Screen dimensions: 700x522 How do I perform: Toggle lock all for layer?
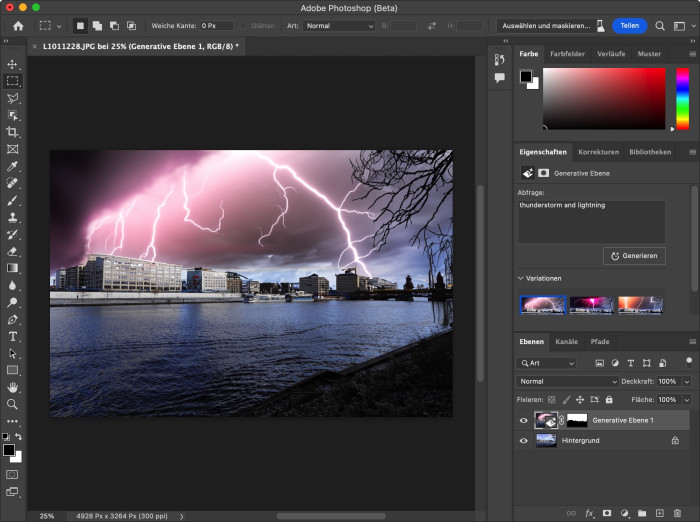[x=609, y=400]
